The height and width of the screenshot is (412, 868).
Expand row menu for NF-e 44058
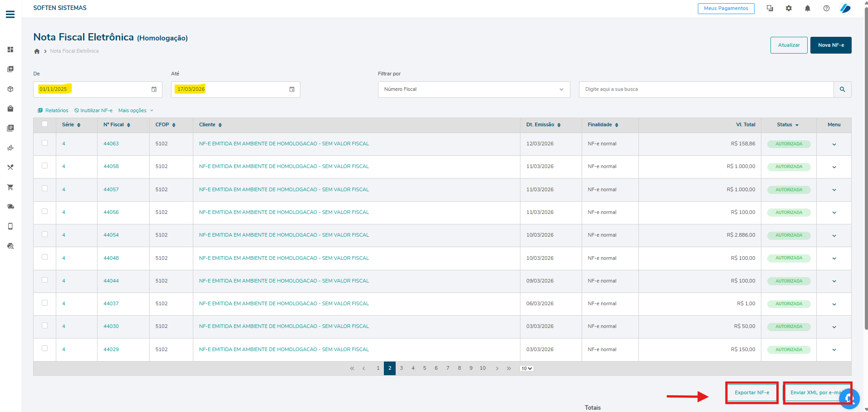(x=834, y=167)
